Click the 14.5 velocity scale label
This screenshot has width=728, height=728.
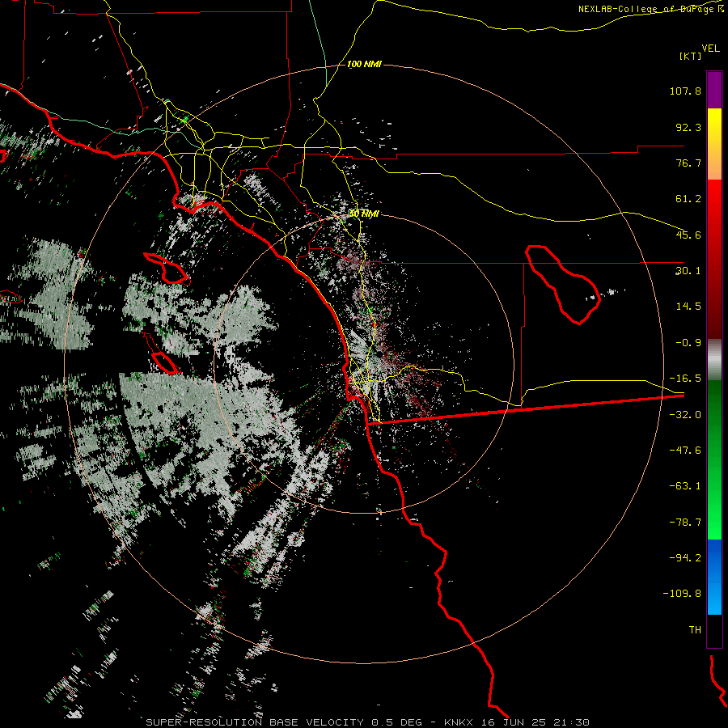[x=688, y=307]
